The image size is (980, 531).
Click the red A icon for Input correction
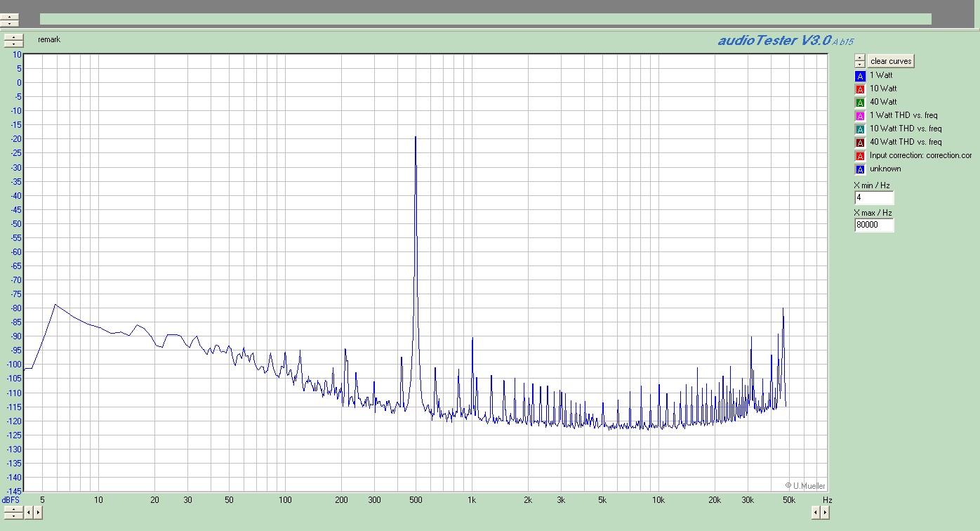860,155
